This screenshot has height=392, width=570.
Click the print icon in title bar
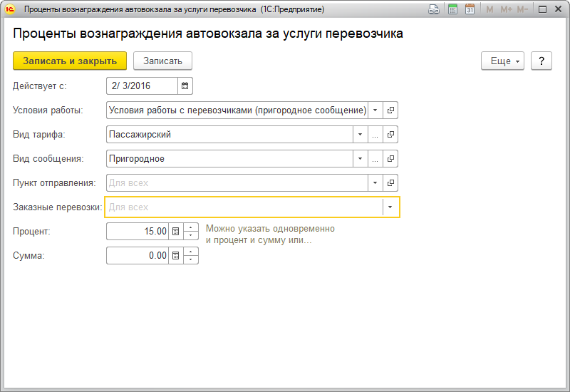(433, 10)
